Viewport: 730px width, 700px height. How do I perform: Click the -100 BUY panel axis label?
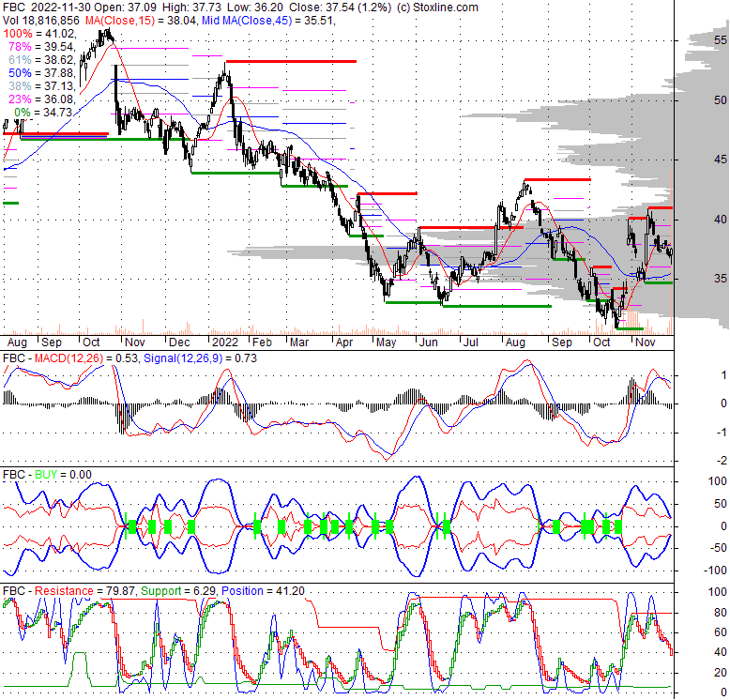[718, 571]
